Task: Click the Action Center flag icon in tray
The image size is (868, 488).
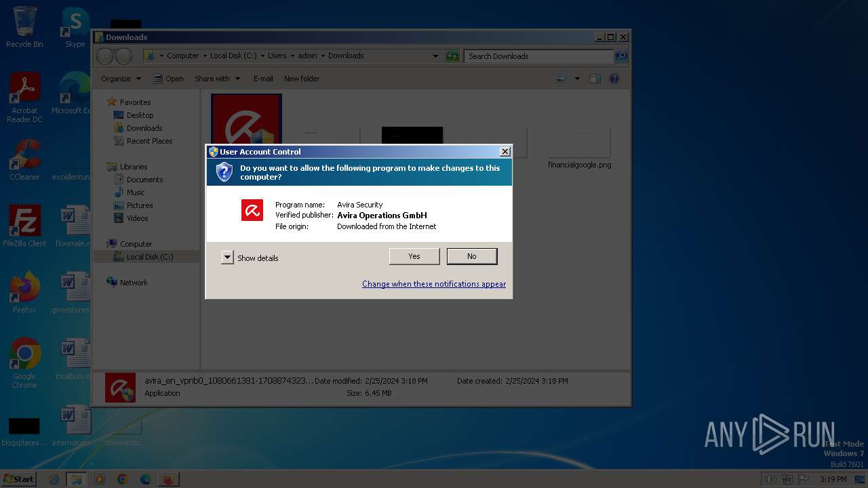Action: (x=804, y=479)
